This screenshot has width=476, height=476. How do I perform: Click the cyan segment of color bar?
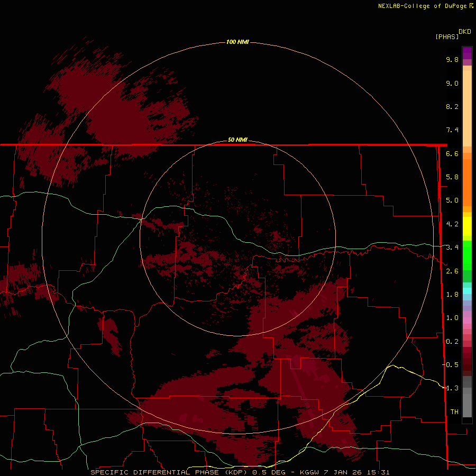point(467,291)
